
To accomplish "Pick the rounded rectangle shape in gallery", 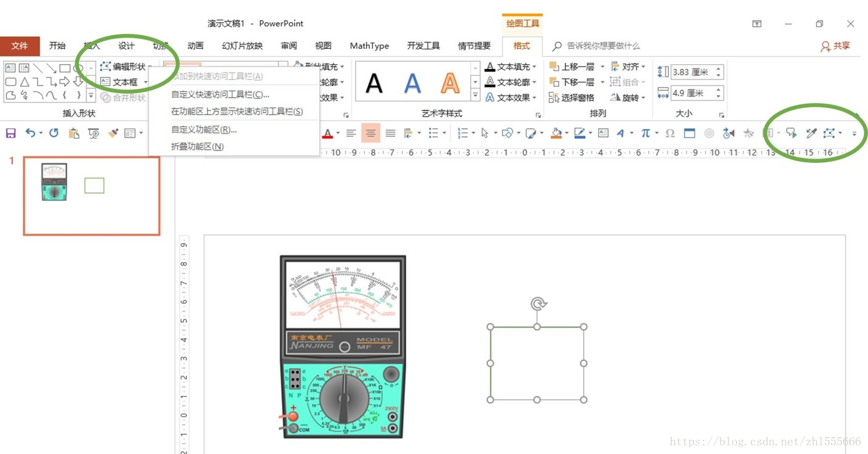I will 10,81.
